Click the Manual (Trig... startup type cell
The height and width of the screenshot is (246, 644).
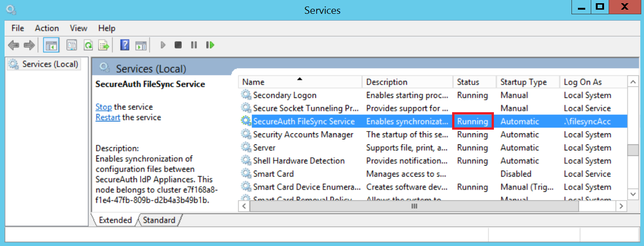click(526, 187)
